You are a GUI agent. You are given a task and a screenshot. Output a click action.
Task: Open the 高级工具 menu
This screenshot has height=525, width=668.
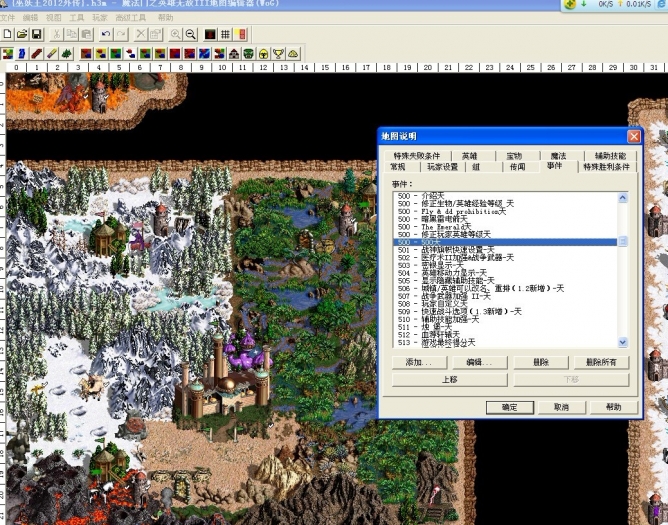coord(131,18)
